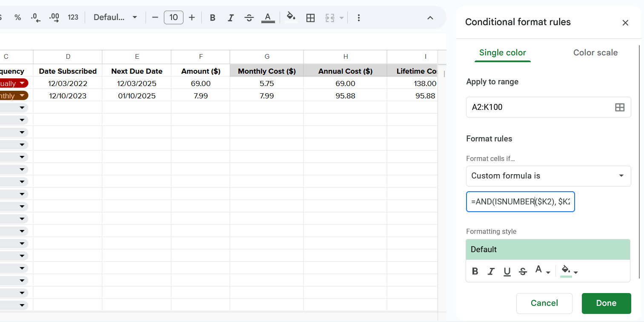Close the Conditional format rules panel

pyautogui.click(x=625, y=23)
